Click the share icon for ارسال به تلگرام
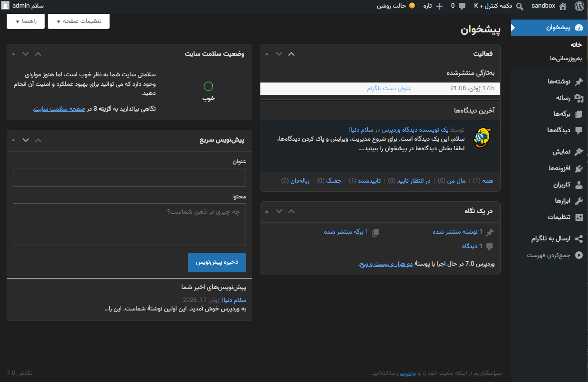Image resolution: width=588 pixels, height=382 pixels. [x=579, y=239]
